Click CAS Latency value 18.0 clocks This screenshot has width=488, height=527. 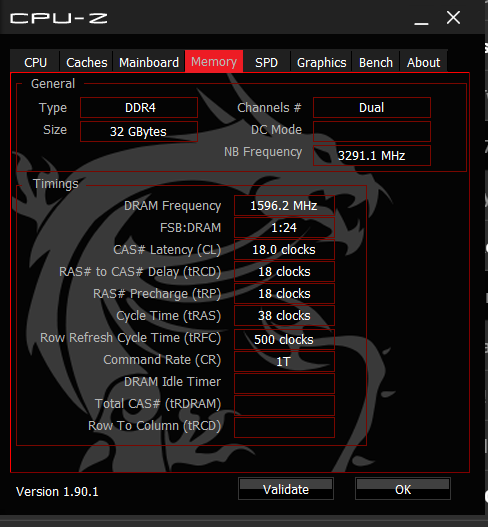284,250
